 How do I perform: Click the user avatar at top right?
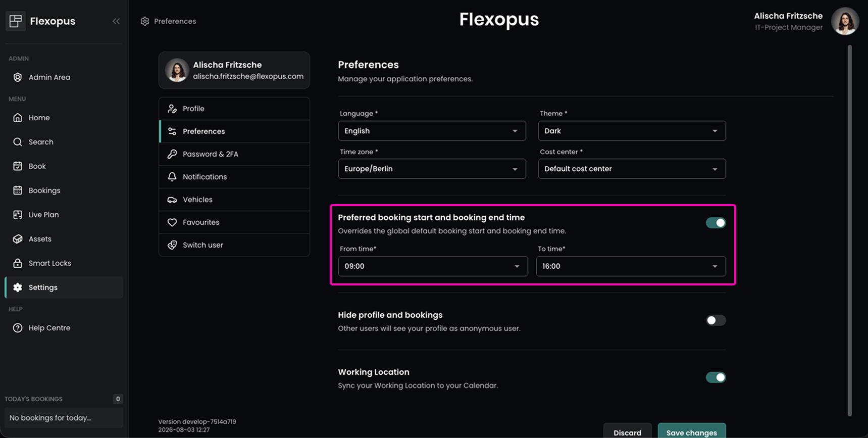tap(845, 21)
